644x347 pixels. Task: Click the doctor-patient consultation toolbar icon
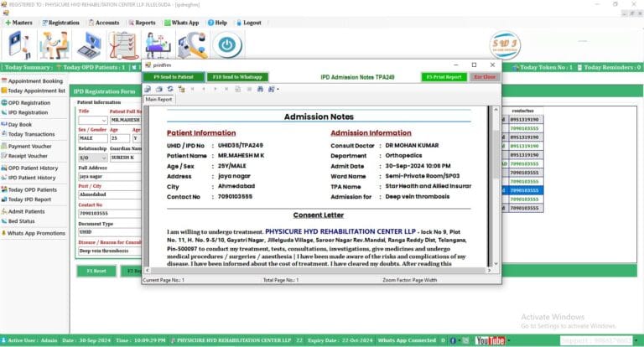(54, 45)
